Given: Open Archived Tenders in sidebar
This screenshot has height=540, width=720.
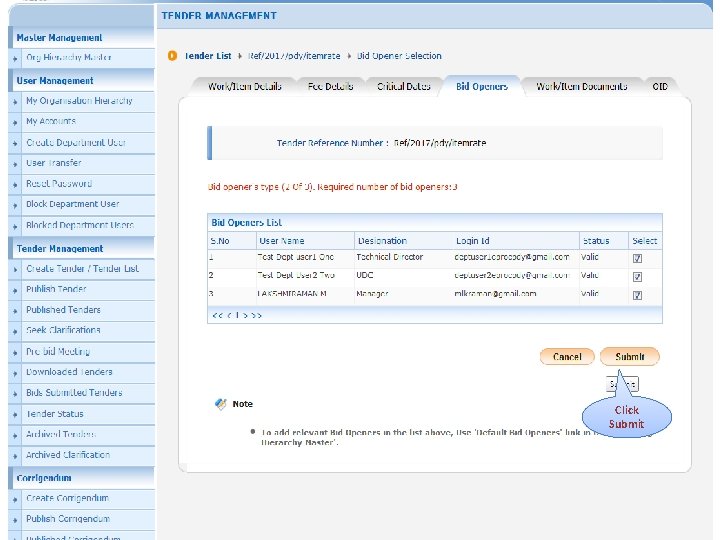Looking at the screenshot, I should pos(61,434).
